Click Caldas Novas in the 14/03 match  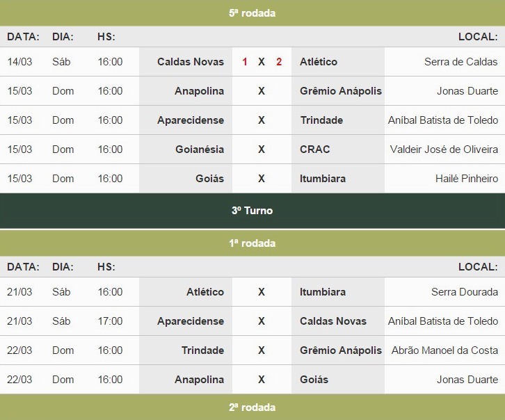191,62
